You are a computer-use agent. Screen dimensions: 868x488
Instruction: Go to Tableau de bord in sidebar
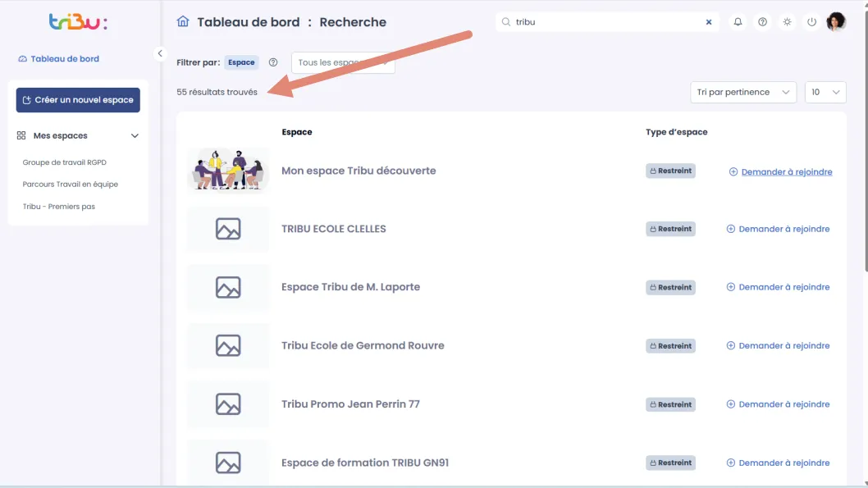(59, 59)
